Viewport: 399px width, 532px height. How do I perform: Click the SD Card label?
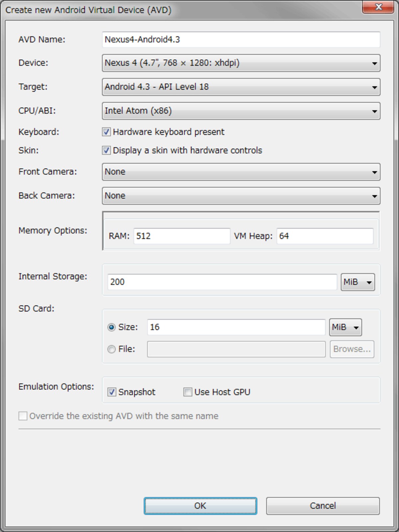click(x=36, y=309)
